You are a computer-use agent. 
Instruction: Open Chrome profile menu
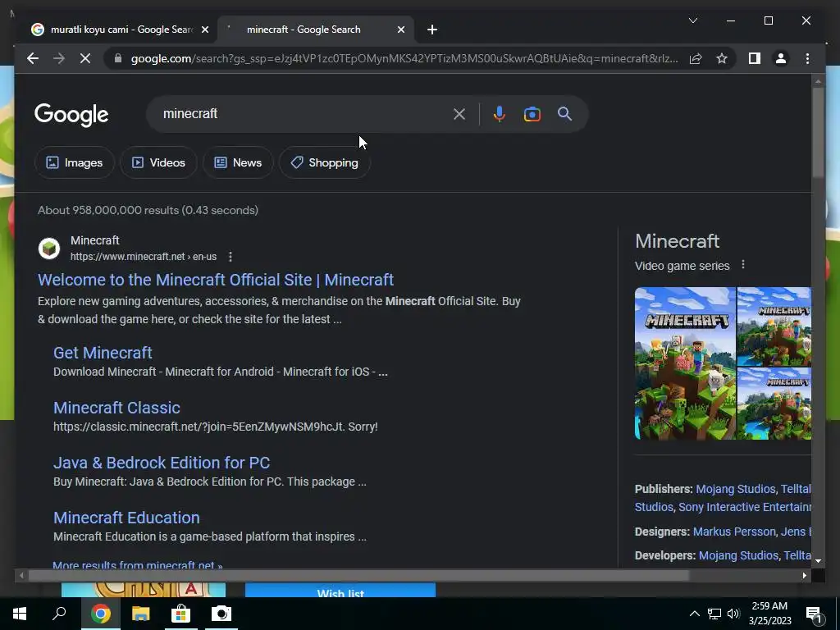coord(781,58)
